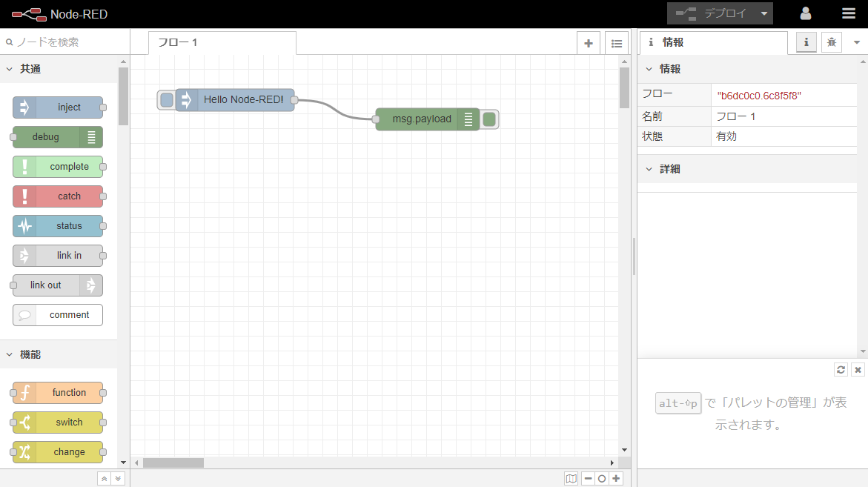Select the switch node in palette
The width and height of the screenshot is (868, 487).
(58, 423)
